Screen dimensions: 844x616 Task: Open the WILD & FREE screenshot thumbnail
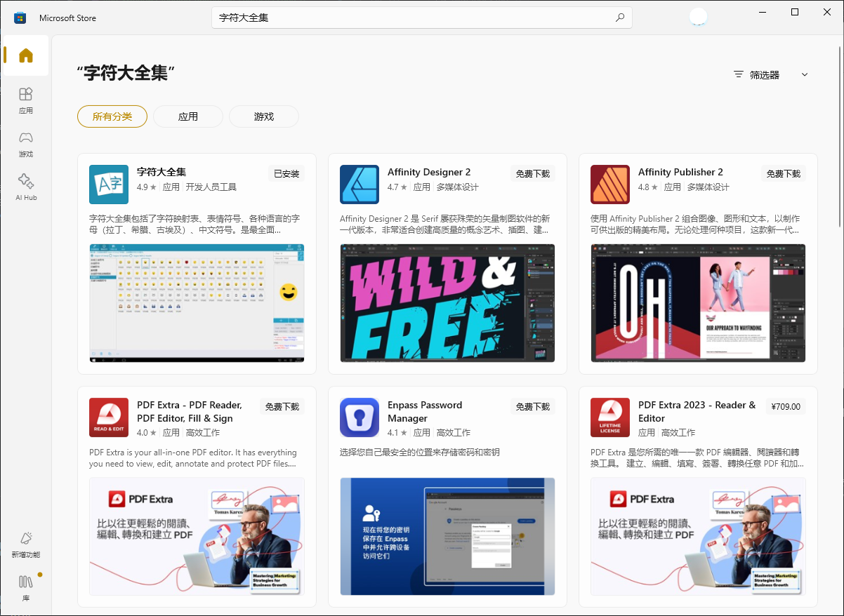[x=447, y=303]
